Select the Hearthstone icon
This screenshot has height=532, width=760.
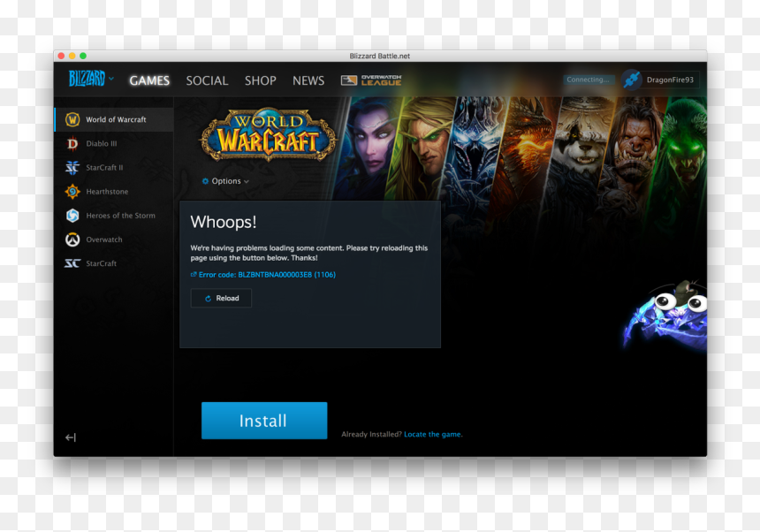[x=72, y=192]
